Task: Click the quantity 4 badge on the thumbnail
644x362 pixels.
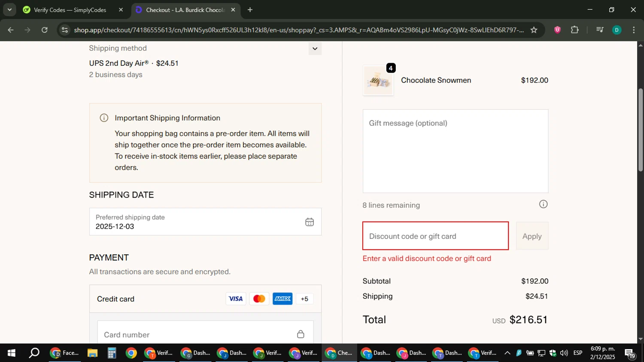Action: (391, 68)
